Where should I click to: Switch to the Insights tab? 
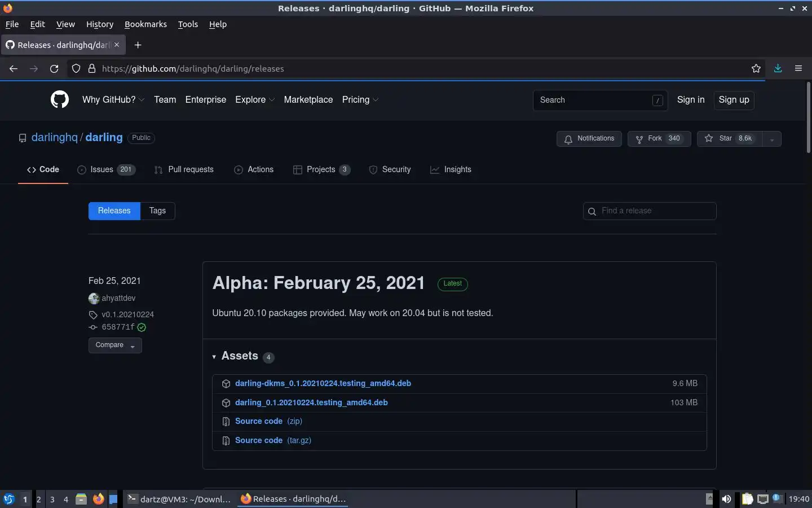(x=451, y=169)
